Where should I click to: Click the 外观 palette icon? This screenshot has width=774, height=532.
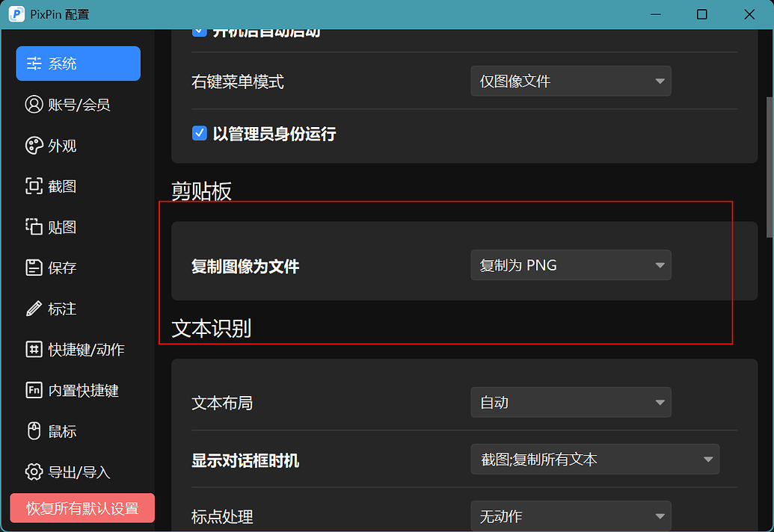34,146
